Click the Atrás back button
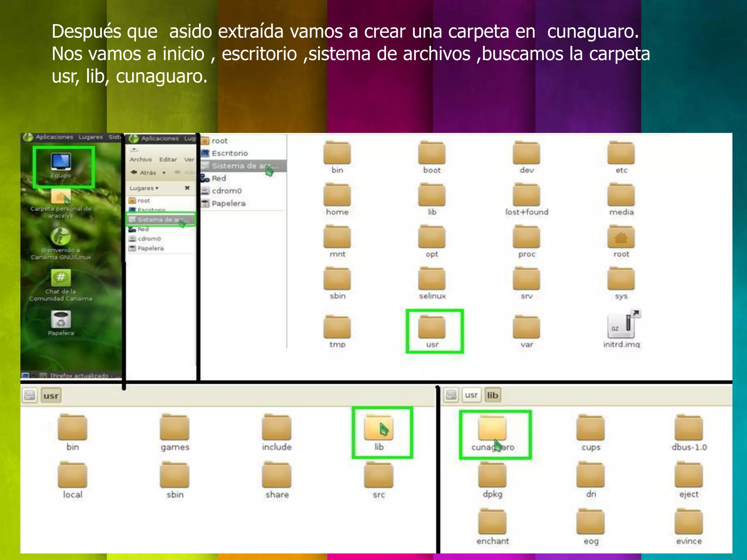Image resolution: width=747 pixels, height=560 pixels. pos(143,172)
